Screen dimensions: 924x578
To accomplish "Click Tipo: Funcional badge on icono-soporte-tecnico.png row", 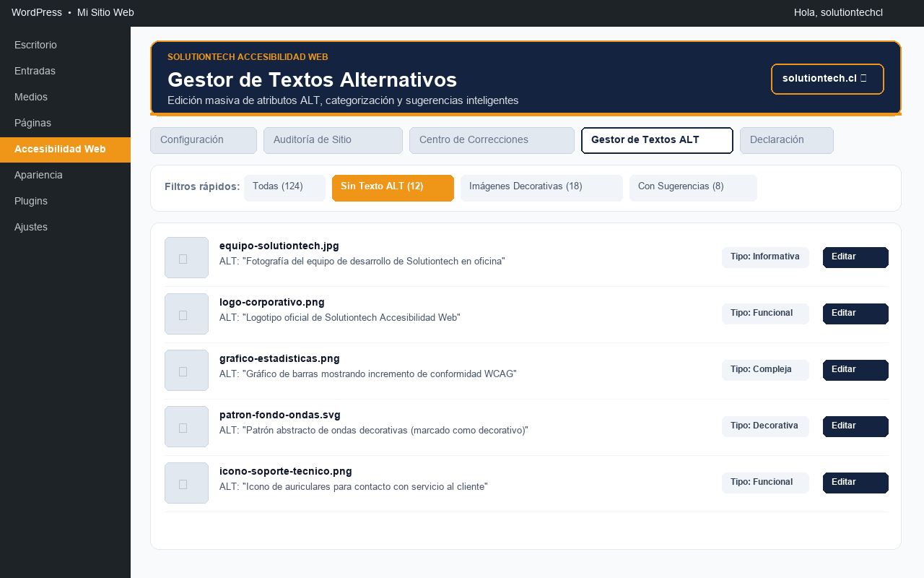I will pos(765,483).
